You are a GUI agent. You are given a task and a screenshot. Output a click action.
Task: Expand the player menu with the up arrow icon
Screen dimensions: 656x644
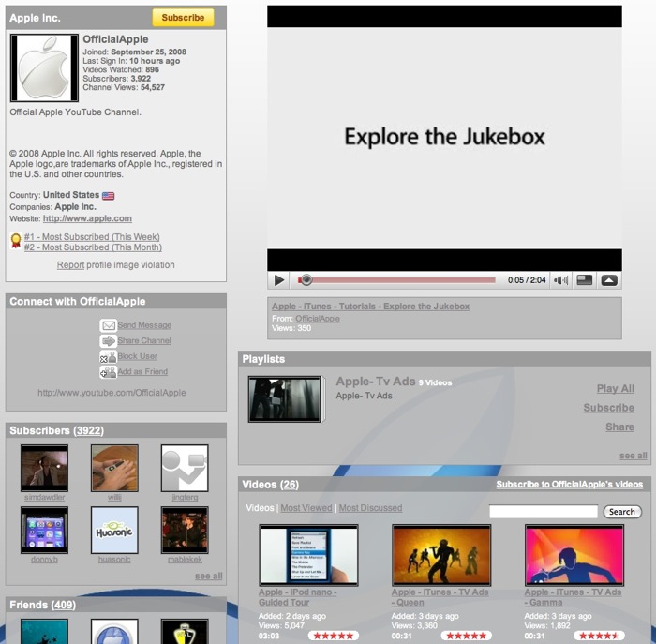click(609, 280)
